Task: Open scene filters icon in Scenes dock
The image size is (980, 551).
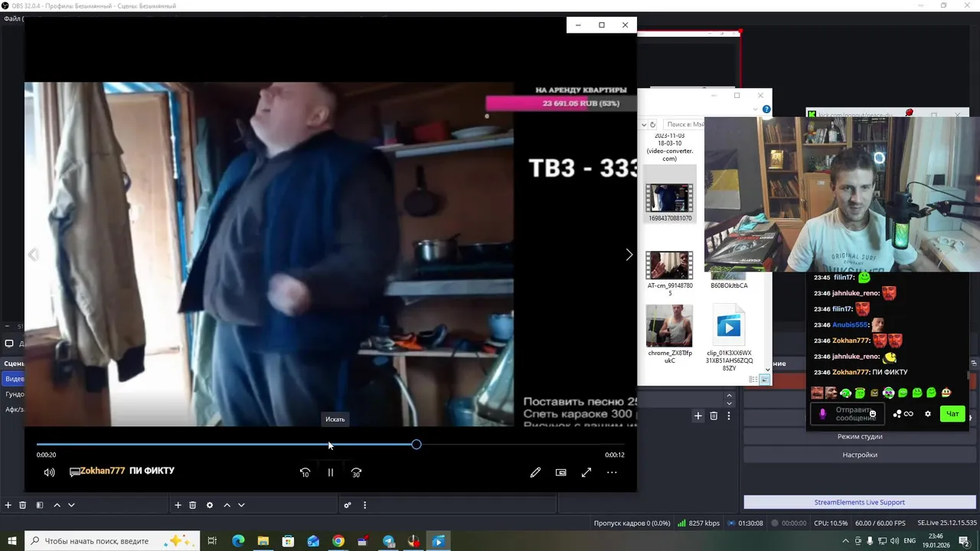Action: [40, 505]
